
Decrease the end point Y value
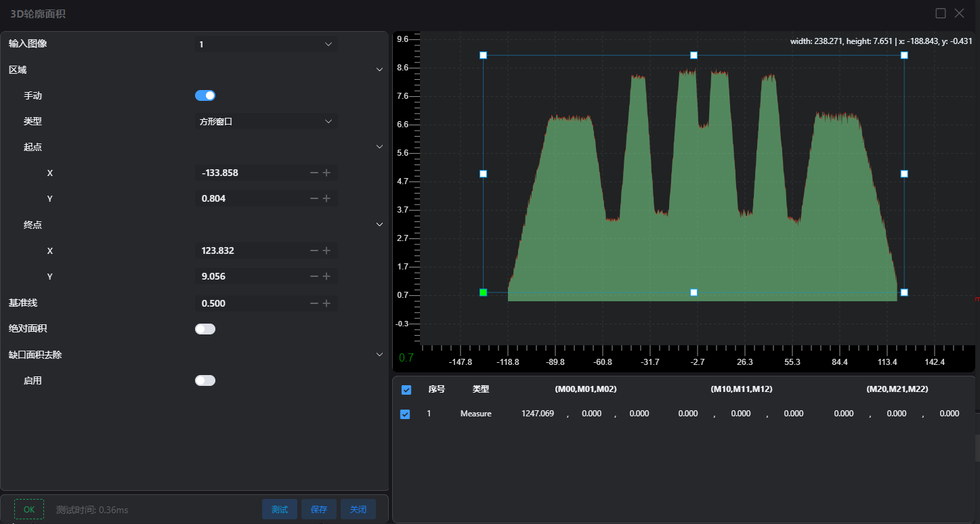(x=314, y=276)
